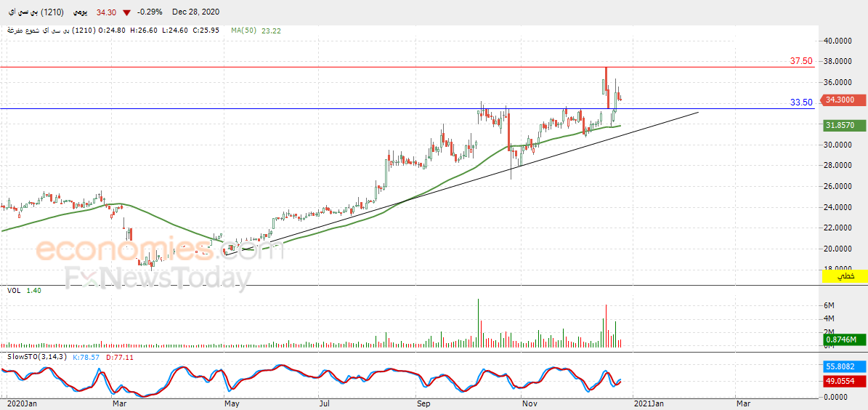Click the Sep time axis label
868x410 pixels.
pos(423,403)
